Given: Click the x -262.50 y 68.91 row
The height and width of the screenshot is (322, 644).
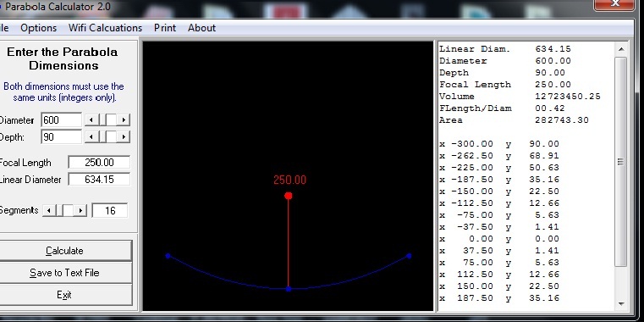Looking at the screenshot, I should click(x=499, y=156).
